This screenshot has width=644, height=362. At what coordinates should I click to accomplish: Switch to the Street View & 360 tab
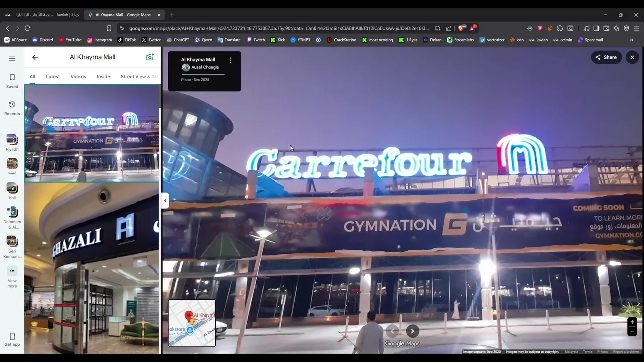[x=139, y=77]
